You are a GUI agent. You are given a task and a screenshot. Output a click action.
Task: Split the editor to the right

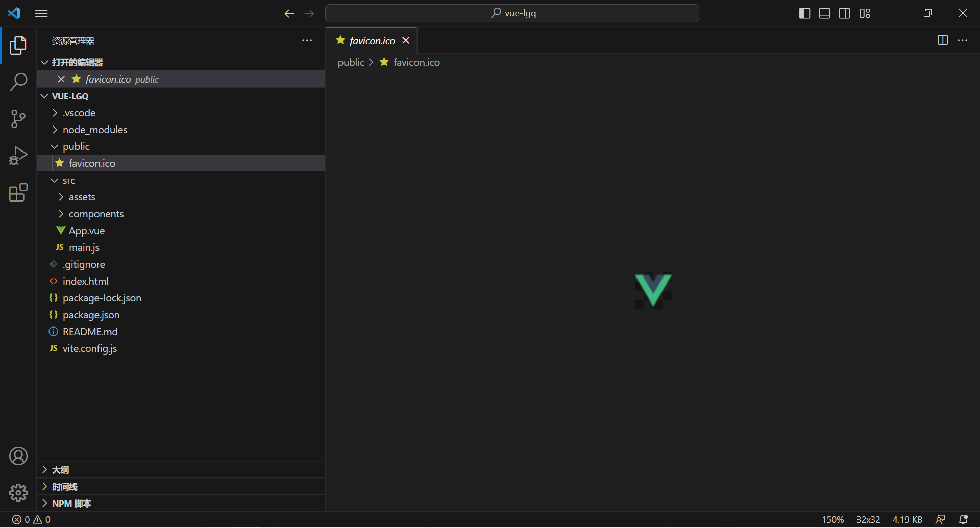click(943, 40)
